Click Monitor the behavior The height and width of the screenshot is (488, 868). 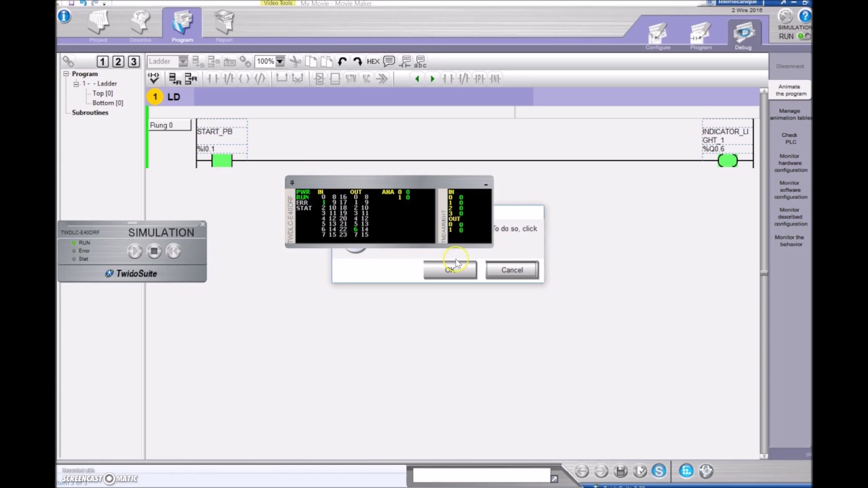click(x=789, y=241)
